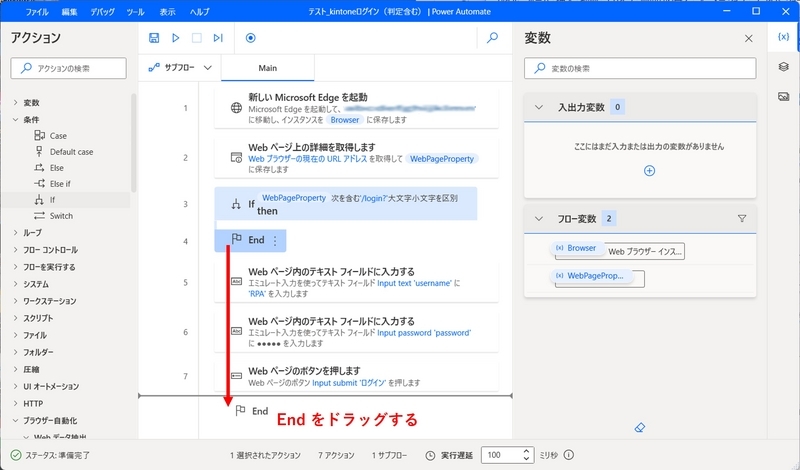
Task: Expand the フォルダー action group
Action: (x=15, y=352)
